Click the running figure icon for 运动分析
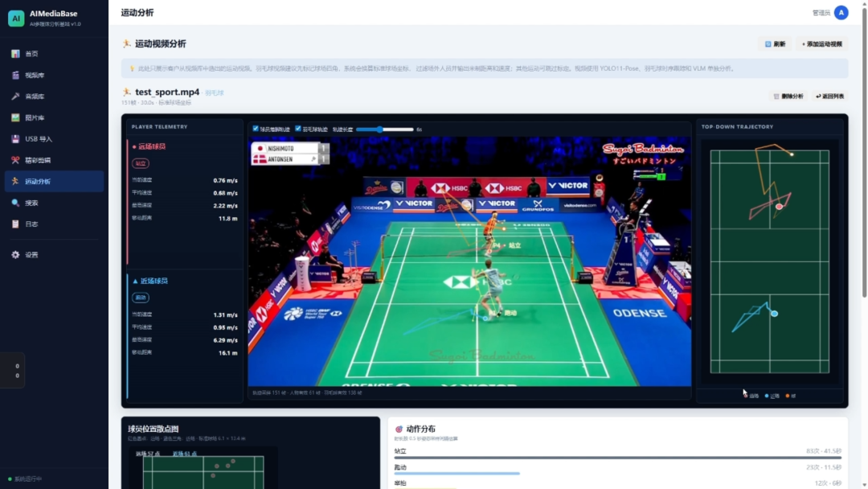Viewport: 868px width, 489px height. coord(15,181)
